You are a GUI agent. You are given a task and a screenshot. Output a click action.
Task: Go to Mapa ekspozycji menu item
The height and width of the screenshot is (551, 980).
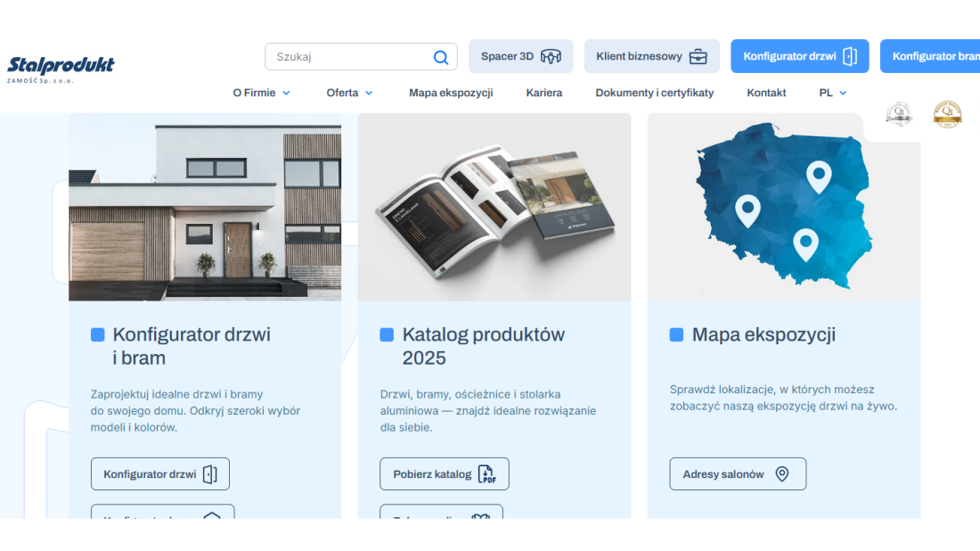tap(451, 93)
